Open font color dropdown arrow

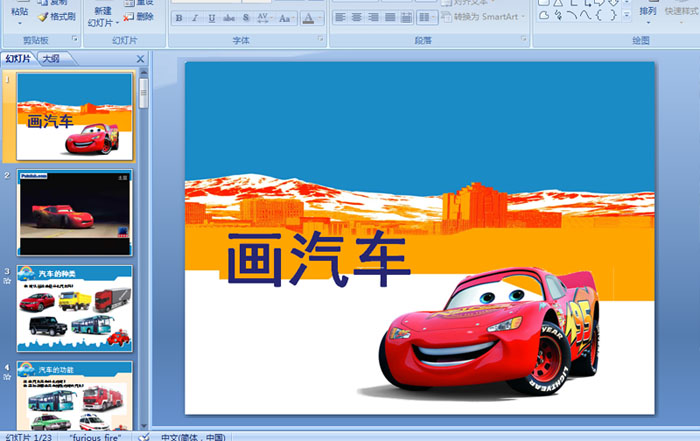320,18
